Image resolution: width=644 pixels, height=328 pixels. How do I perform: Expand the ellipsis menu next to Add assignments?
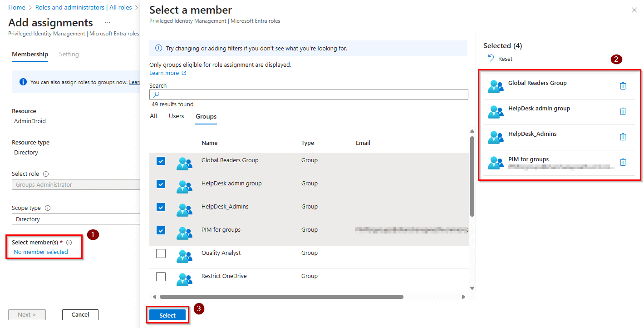[x=107, y=22]
